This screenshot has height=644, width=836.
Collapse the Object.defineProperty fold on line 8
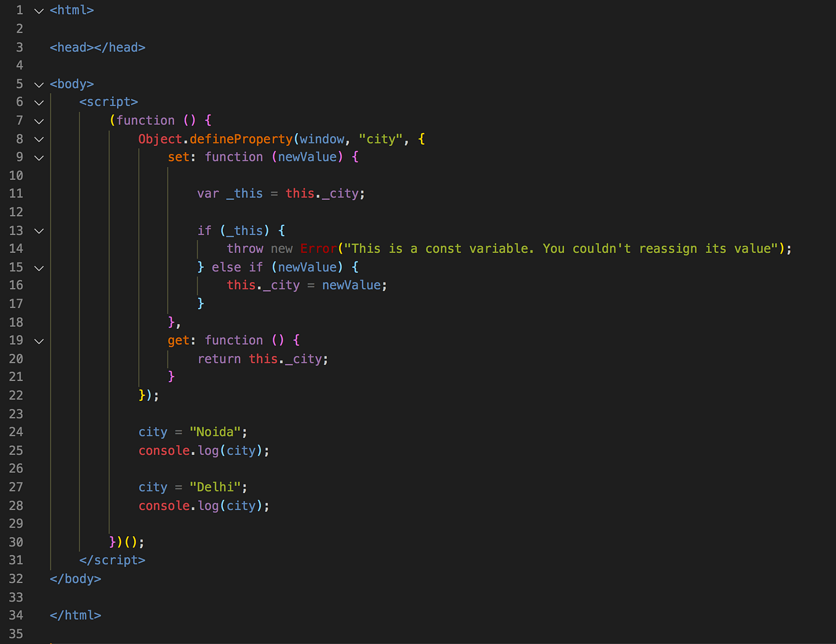click(39, 140)
